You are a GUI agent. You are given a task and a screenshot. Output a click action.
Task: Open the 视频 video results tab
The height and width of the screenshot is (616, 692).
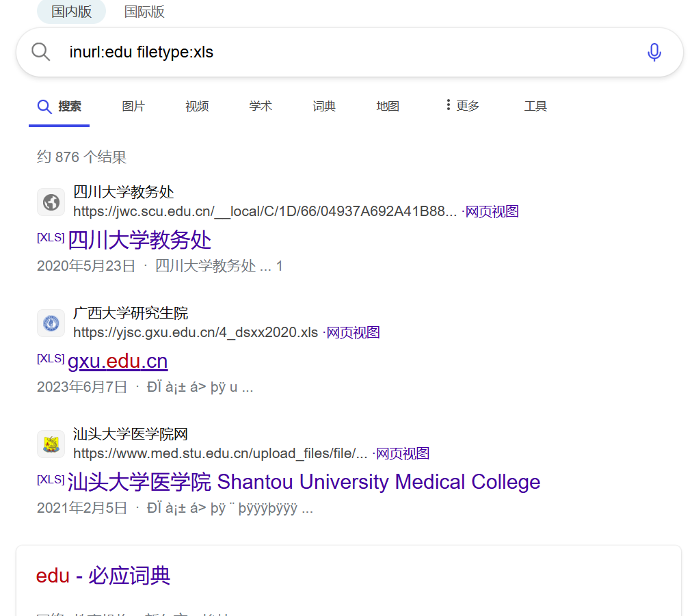197,107
